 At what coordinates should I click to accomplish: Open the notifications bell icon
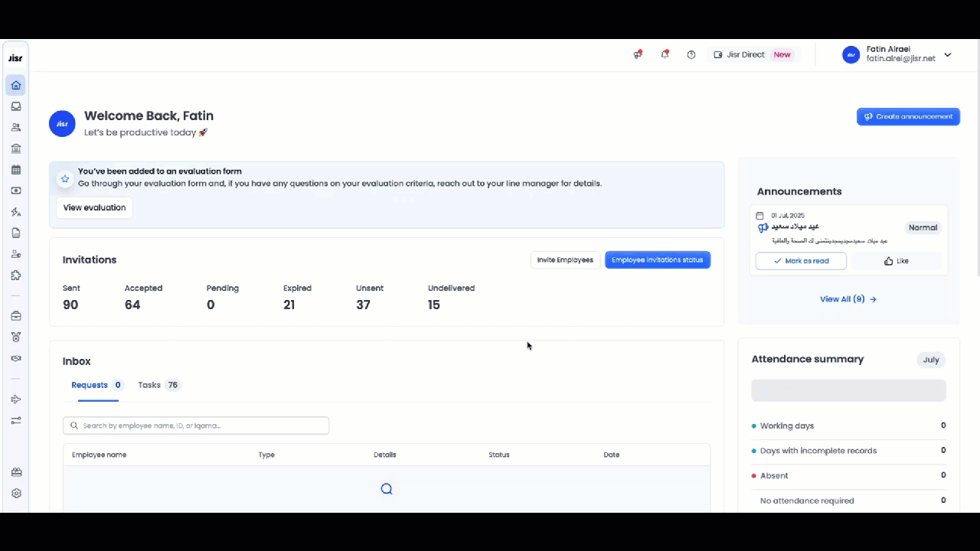tap(665, 54)
